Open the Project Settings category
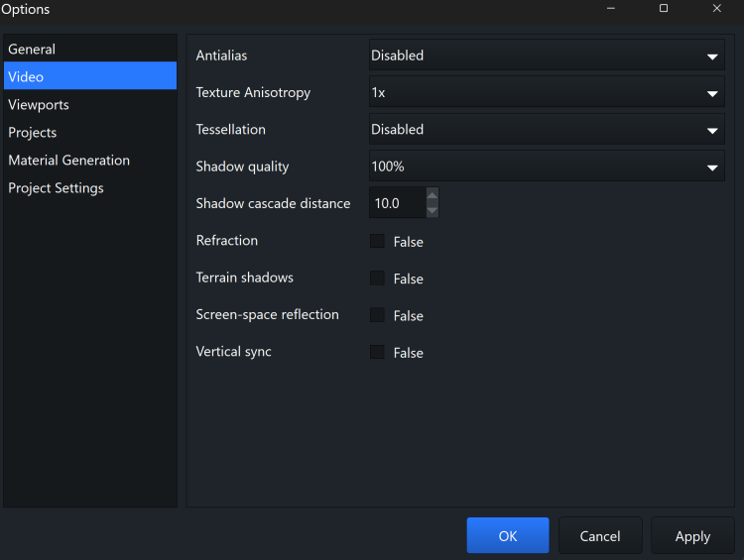Viewport: 744px width, 560px height. (56, 188)
